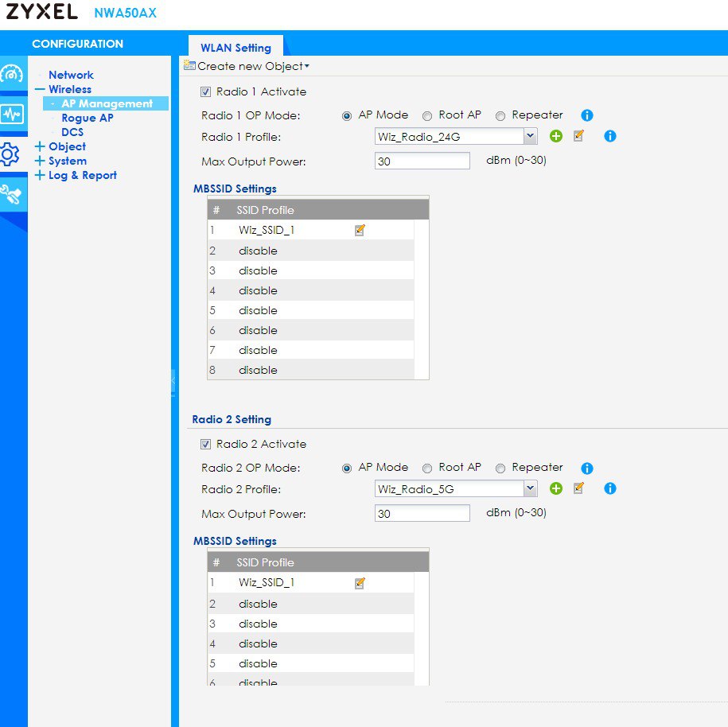Select row 5 disable in Radio 2 MBSSID

pyautogui.click(x=310, y=664)
